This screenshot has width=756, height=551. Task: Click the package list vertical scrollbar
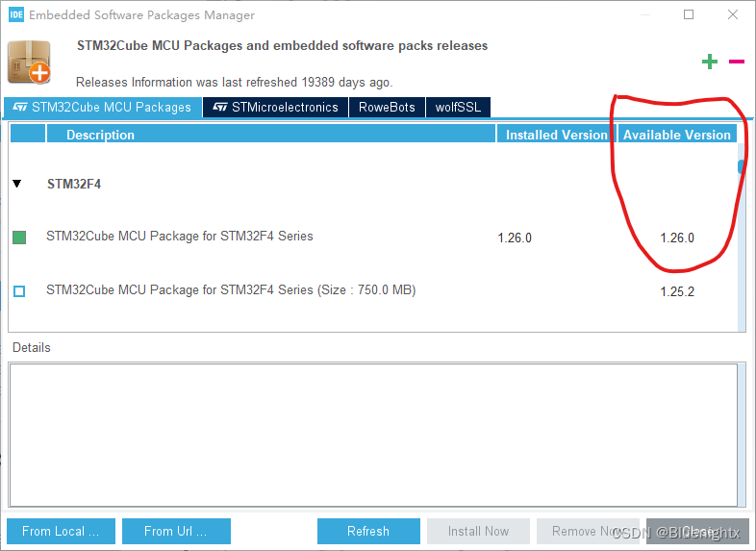click(742, 237)
